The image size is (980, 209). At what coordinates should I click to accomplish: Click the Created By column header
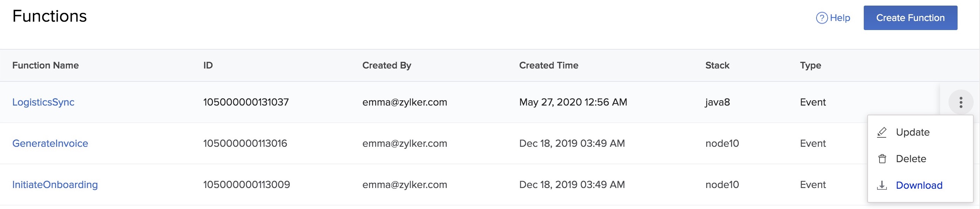coord(387,65)
